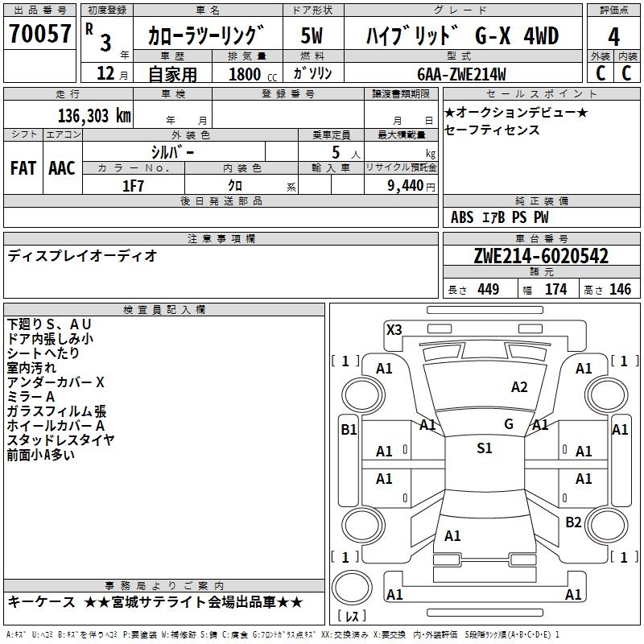Image resolution: width=644 pixels, height=644 pixels.
Task: Click inspector note ミラーA
Action: coord(31,396)
